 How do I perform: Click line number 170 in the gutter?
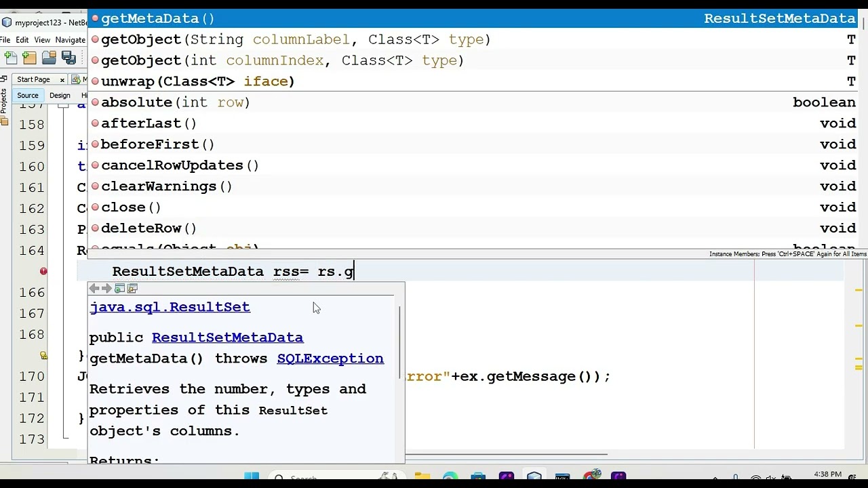[32, 376]
